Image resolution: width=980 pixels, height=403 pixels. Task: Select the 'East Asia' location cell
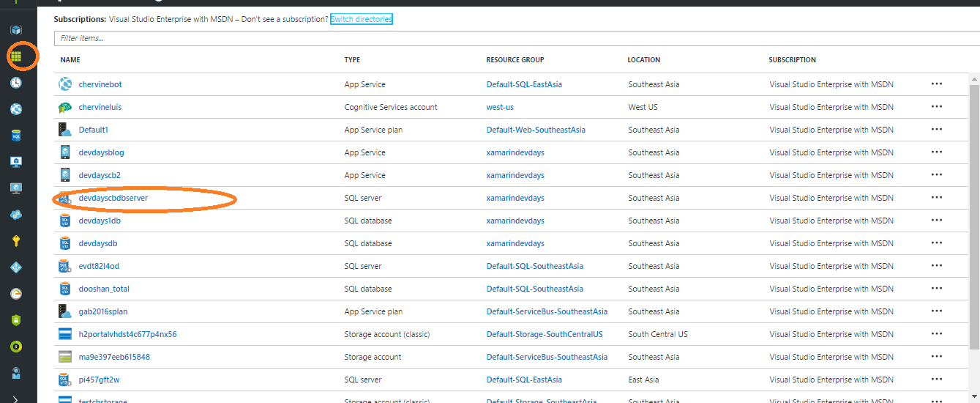[x=643, y=380]
